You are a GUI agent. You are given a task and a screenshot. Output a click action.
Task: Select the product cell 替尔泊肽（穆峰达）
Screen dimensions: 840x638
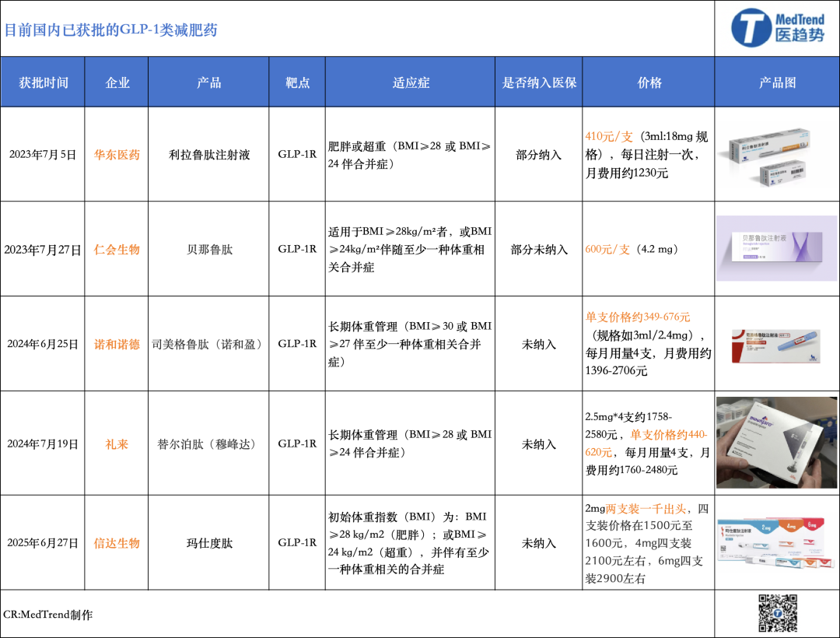tap(209, 444)
